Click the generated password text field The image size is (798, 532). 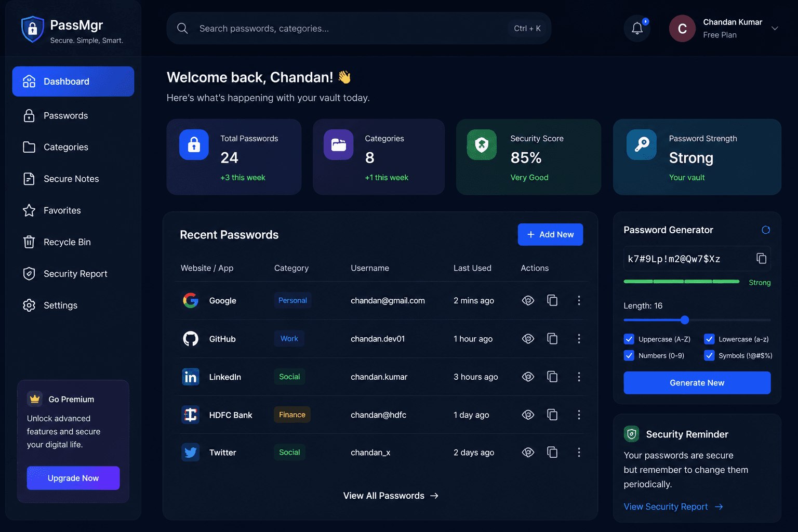pos(697,259)
